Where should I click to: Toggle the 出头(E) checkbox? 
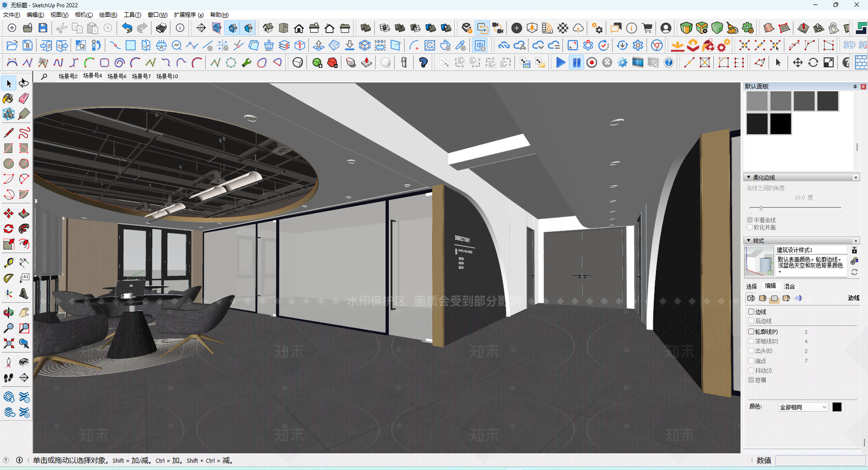coord(751,351)
